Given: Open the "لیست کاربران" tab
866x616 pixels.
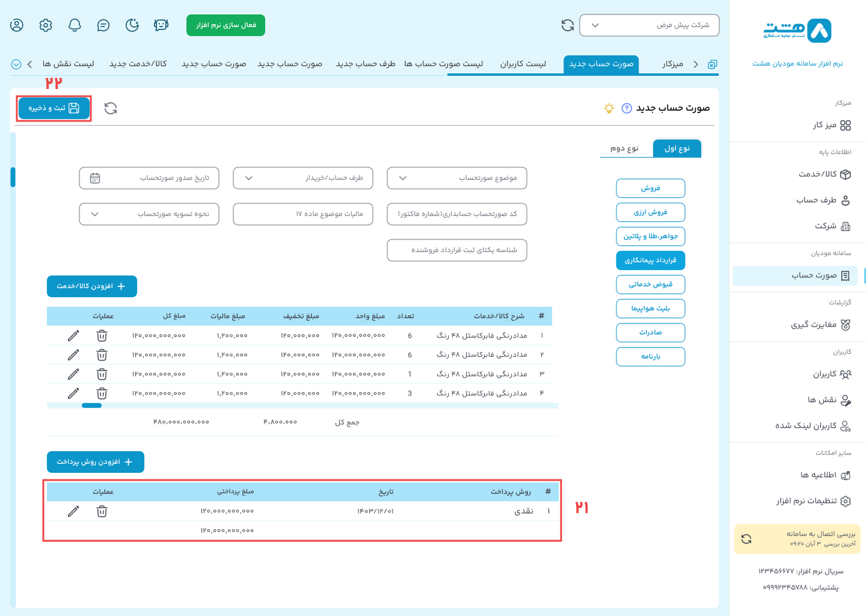Looking at the screenshot, I should pos(523,64).
